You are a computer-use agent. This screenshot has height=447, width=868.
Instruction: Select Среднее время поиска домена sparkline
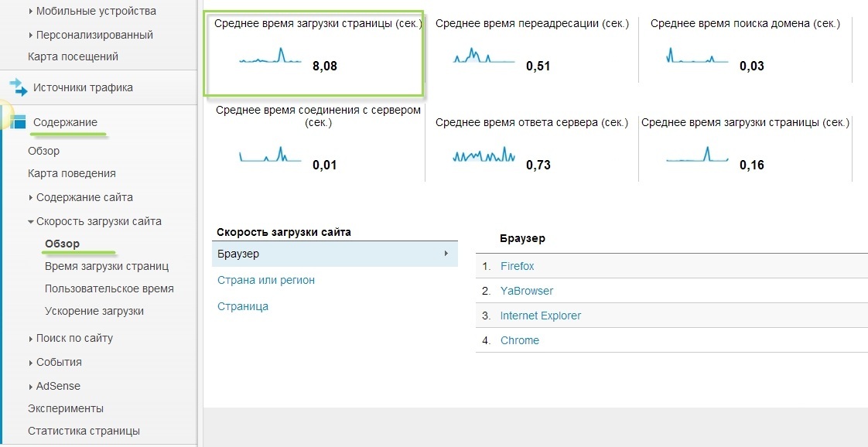pyautogui.click(x=697, y=56)
